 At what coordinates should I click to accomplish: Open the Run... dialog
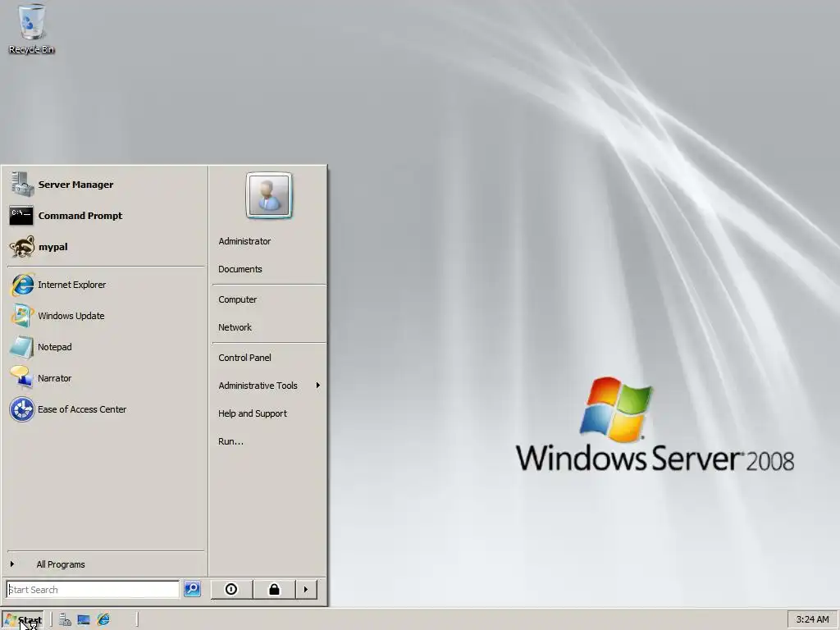point(231,441)
